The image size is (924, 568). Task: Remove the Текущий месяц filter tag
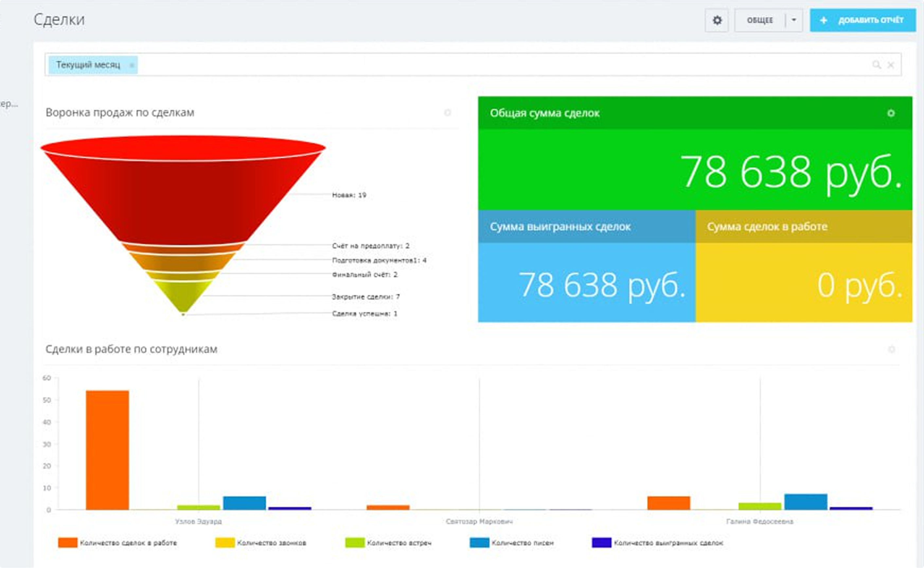tap(132, 65)
